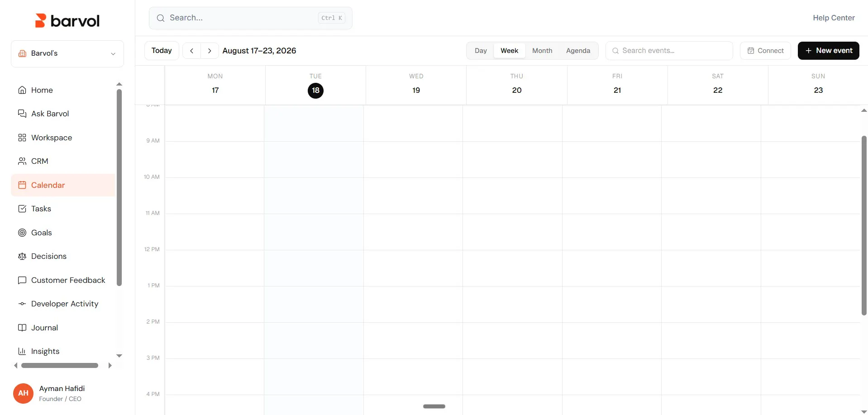Focus the Search events field
This screenshot has height=415, width=868.
(669, 51)
